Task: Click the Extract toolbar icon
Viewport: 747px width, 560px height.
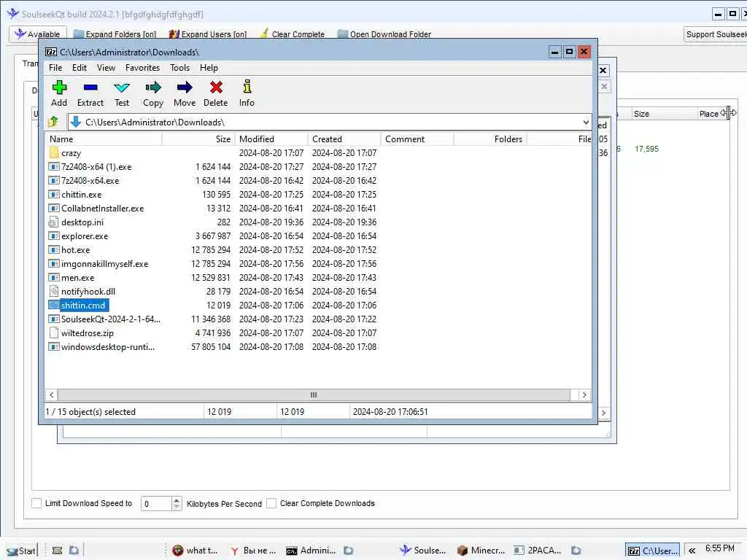Action: 90,87
